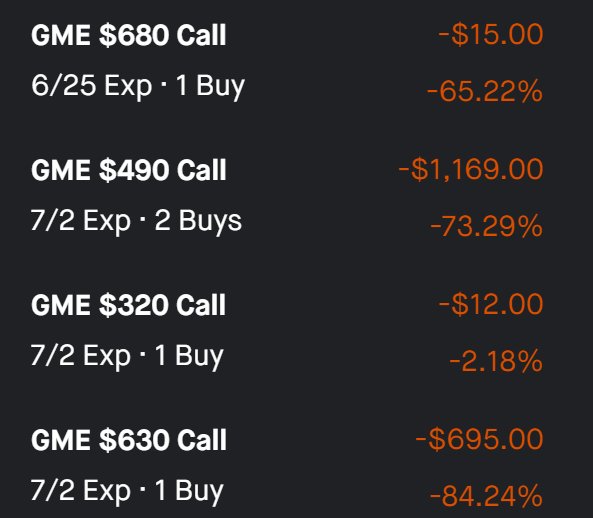Open the GME $630 Call position
The width and height of the screenshot is (593, 518).
tap(129, 440)
